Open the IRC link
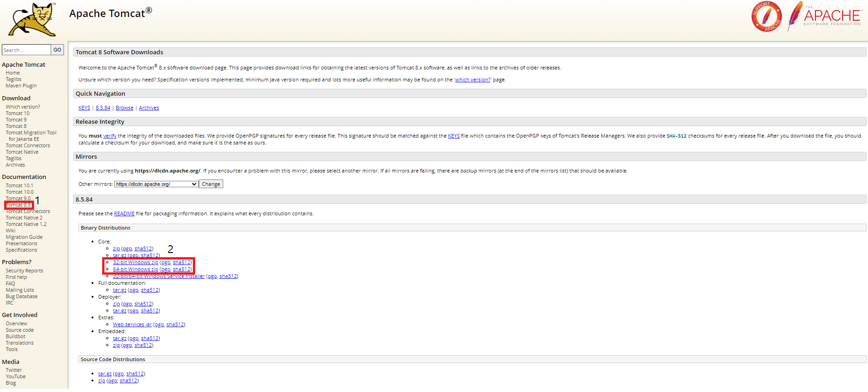868x392 pixels. pos(10,303)
